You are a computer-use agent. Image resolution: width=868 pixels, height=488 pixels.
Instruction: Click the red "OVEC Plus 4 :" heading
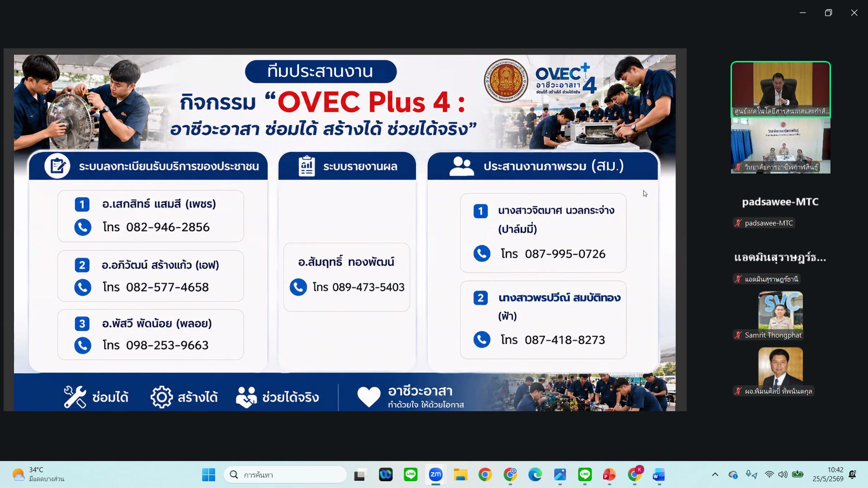[x=371, y=102]
